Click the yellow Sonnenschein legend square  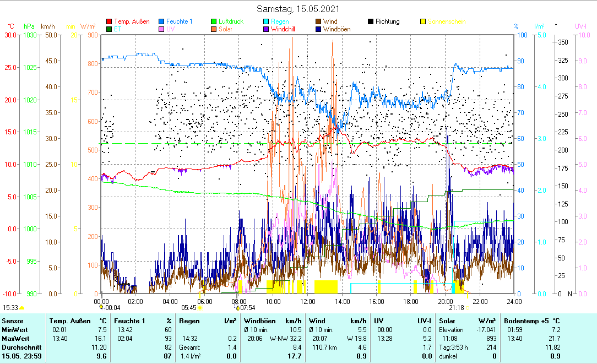coord(424,22)
